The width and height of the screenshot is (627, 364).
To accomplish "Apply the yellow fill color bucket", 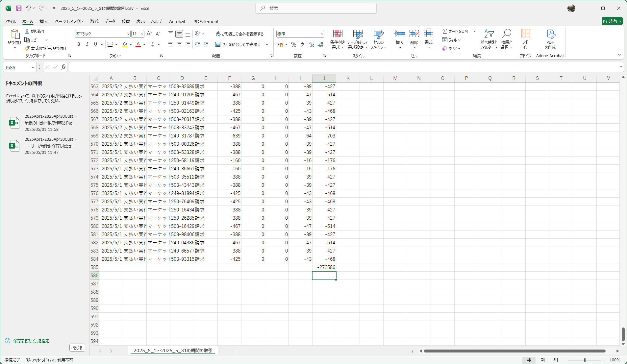I will point(125,44).
